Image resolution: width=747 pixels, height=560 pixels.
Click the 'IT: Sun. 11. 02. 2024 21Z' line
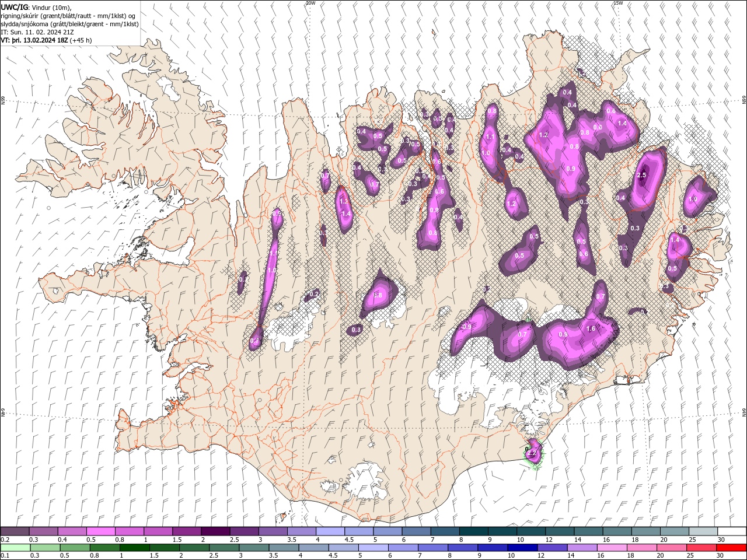[37, 32]
